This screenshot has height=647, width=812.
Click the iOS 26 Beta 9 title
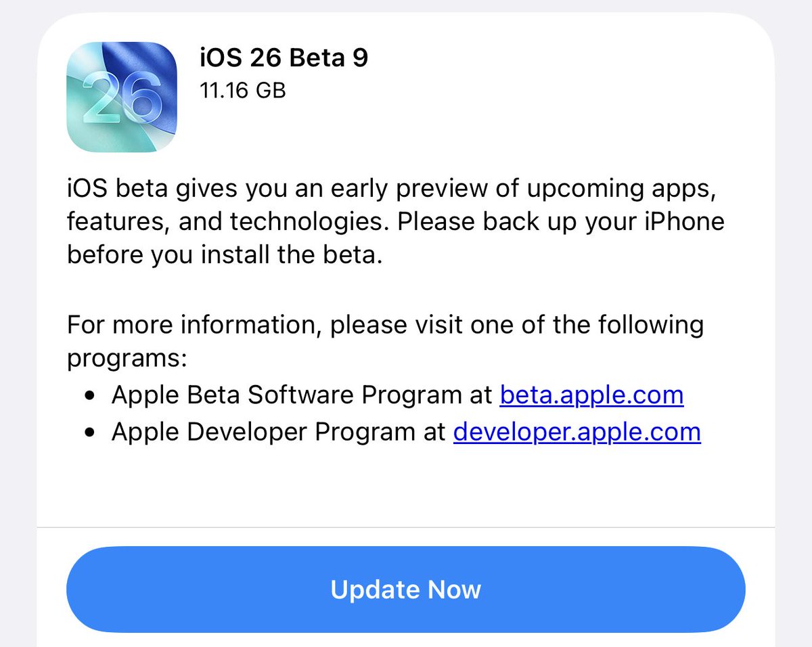[x=284, y=58]
